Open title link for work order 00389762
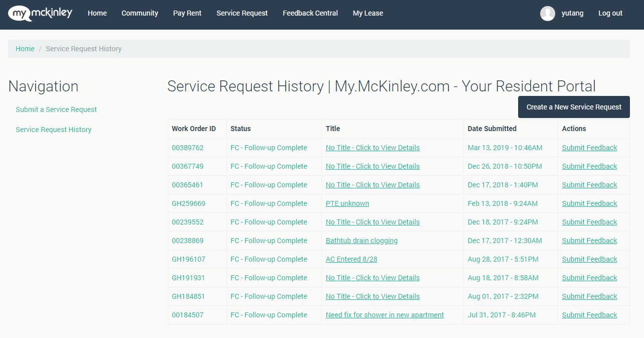Image resolution: width=644 pixels, height=338 pixels. 373,148
